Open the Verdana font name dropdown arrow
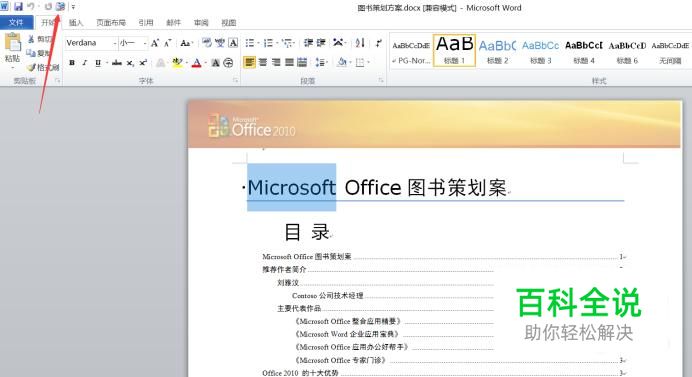Image resolution: width=692 pixels, height=377 pixels. (115, 43)
